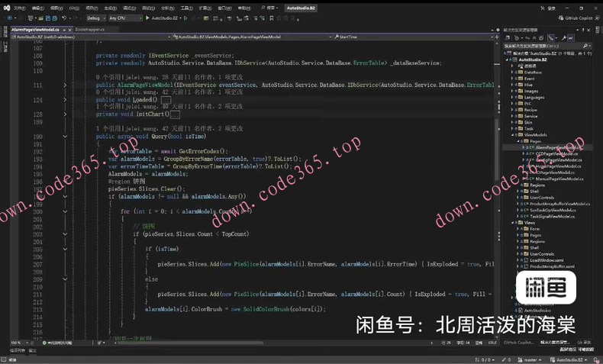The width and height of the screenshot is (603, 364).
Task: Collapse the for loop at line 200
Action: [x=65, y=211]
